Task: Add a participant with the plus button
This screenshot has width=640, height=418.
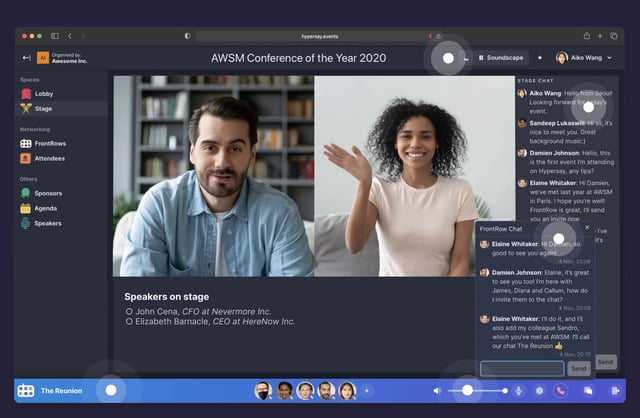Action: 367,391
